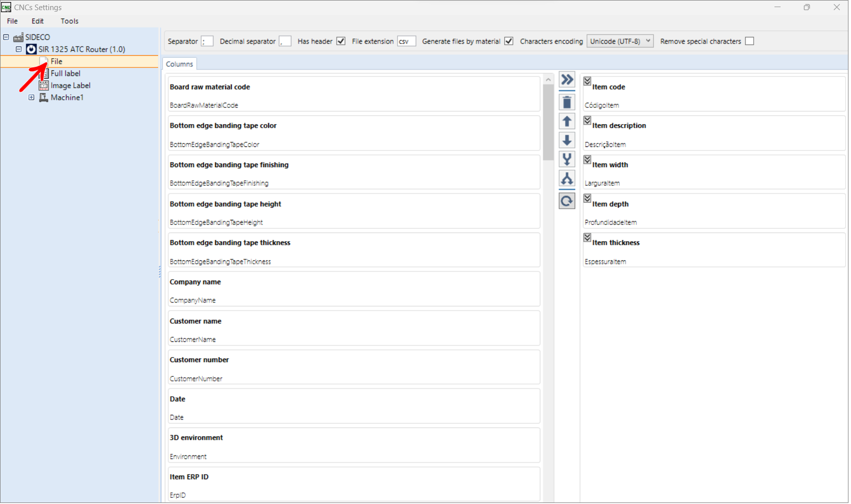Click the Separator input field
This screenshot has height=504, width=851.
[x=208, y=42]
